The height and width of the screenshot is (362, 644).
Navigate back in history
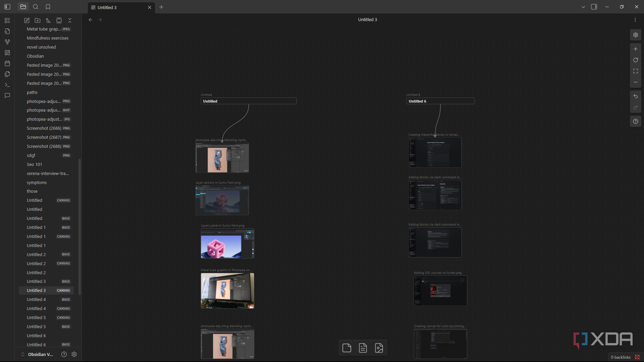pyautogui.click(x=91, y=20)
